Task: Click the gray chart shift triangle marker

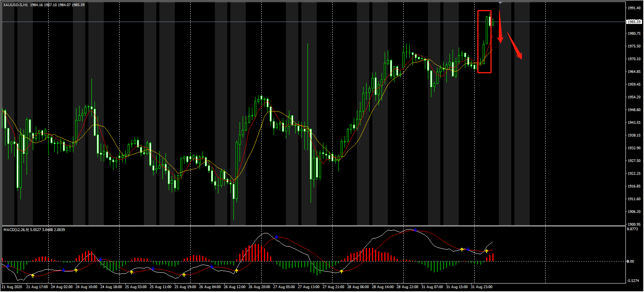Action: click(500, 3)
